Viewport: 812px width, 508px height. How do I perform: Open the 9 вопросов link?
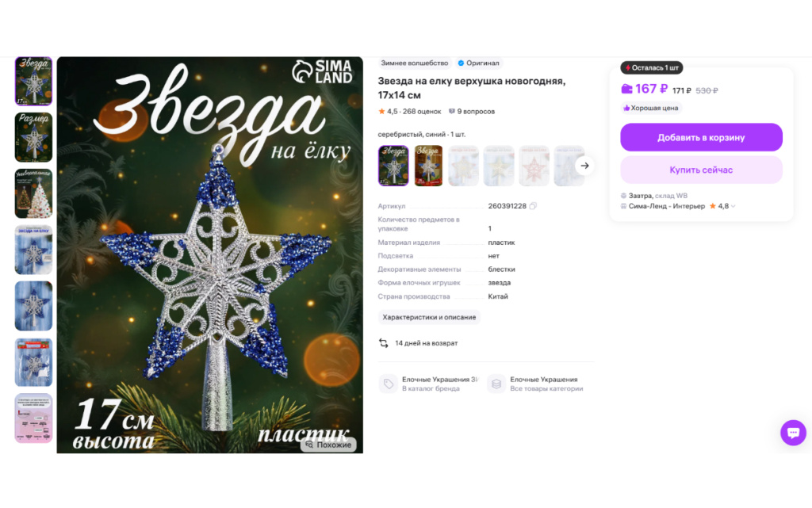[x=471, y=111]
